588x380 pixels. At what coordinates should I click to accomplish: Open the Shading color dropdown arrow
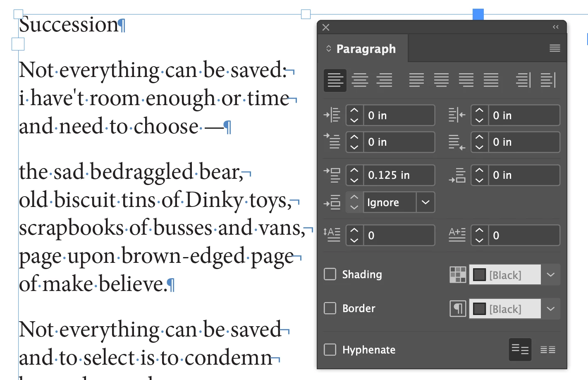click(x=550, y=274)
